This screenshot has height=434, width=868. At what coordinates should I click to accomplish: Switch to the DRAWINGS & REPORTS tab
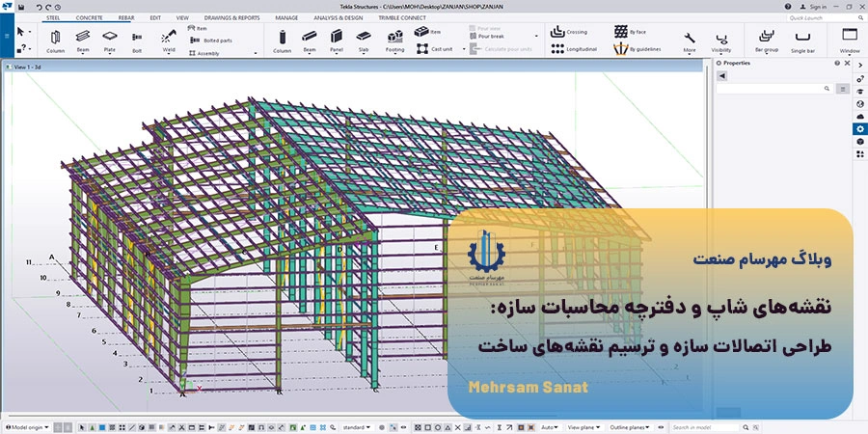click(x=231, y=17)
